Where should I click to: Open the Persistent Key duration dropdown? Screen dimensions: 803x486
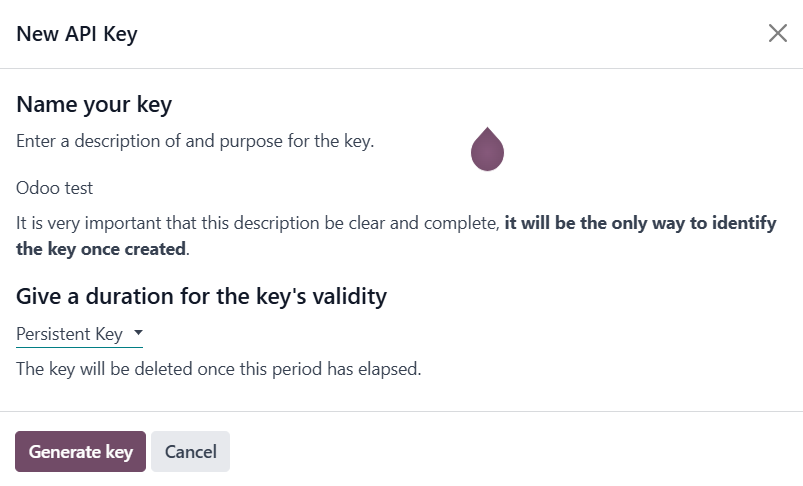coord(78,334)
